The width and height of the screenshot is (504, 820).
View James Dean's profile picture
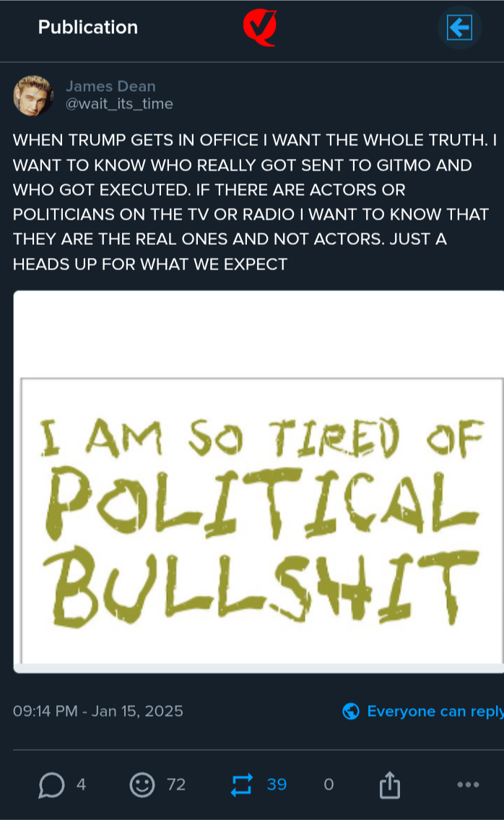pyautogui.click(x=33, y=95)
